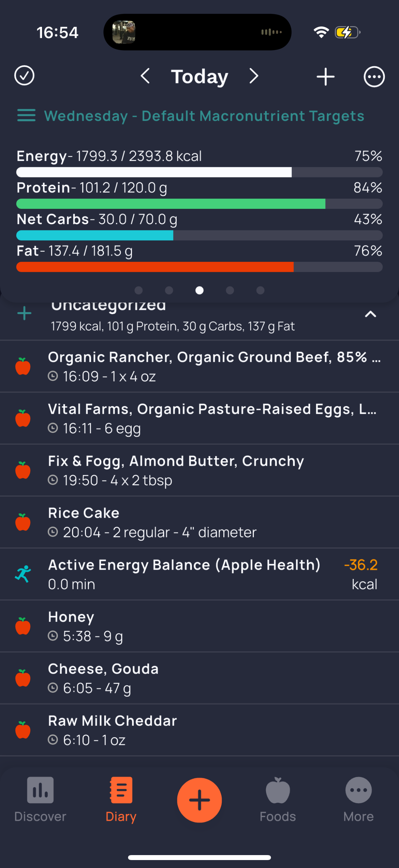
Task: Go to previous day arrow
Action: point(145,76)
